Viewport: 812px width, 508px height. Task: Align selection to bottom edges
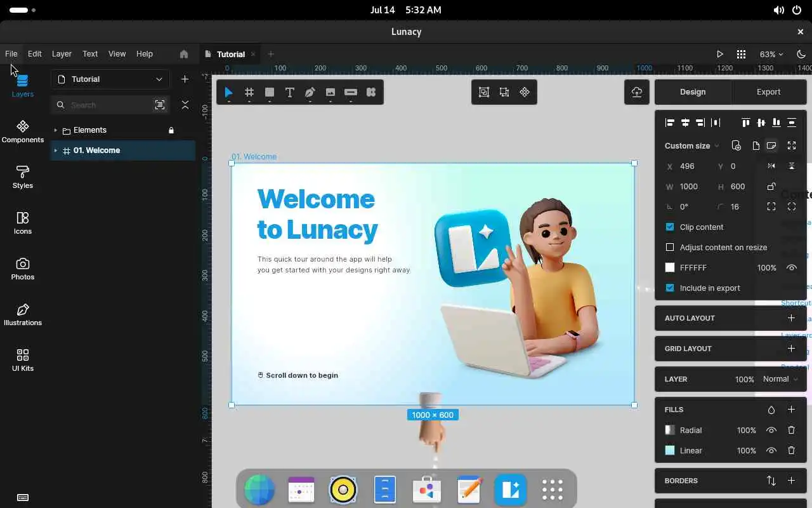[776, 123]
